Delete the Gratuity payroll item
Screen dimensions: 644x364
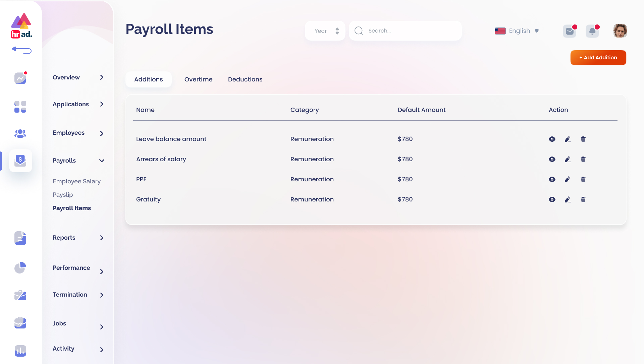583,199
